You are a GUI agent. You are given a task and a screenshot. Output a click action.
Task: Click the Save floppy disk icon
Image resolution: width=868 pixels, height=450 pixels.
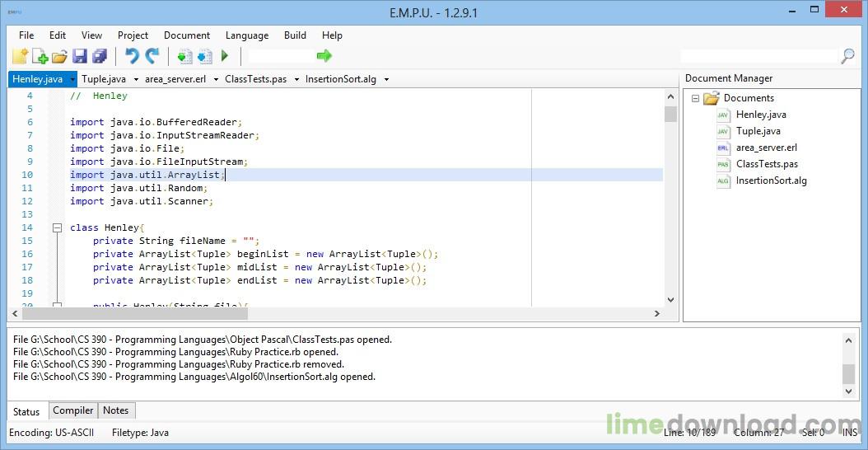pyautogui.click(x=80, y=56)
